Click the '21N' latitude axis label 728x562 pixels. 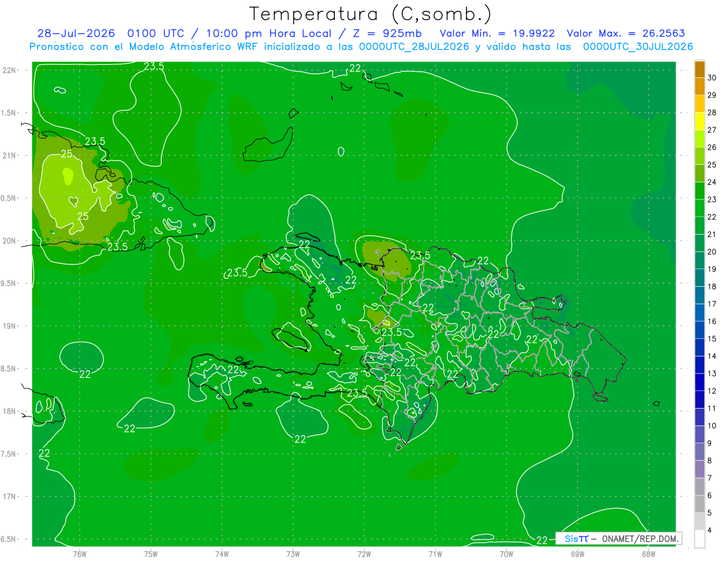(x=10, y=155)
